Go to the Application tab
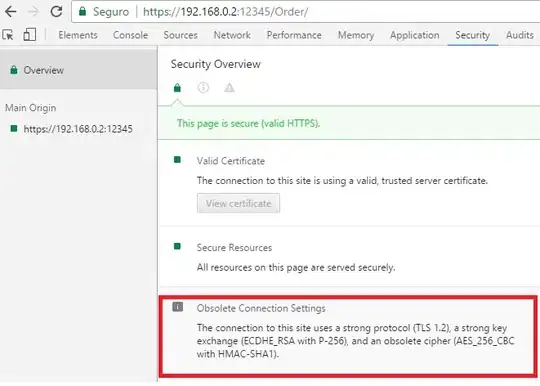This screenshot has width=540, height=386. (415, 35)
